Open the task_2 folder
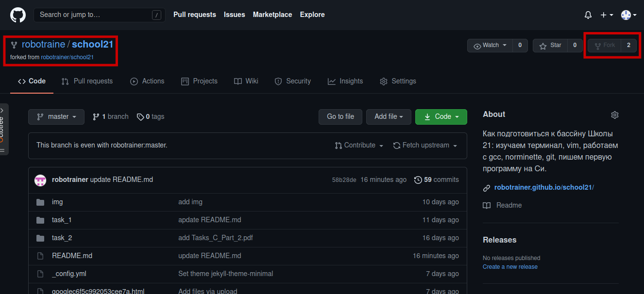Viewport: 644px width, 294px height. click(x=62, y=238)
